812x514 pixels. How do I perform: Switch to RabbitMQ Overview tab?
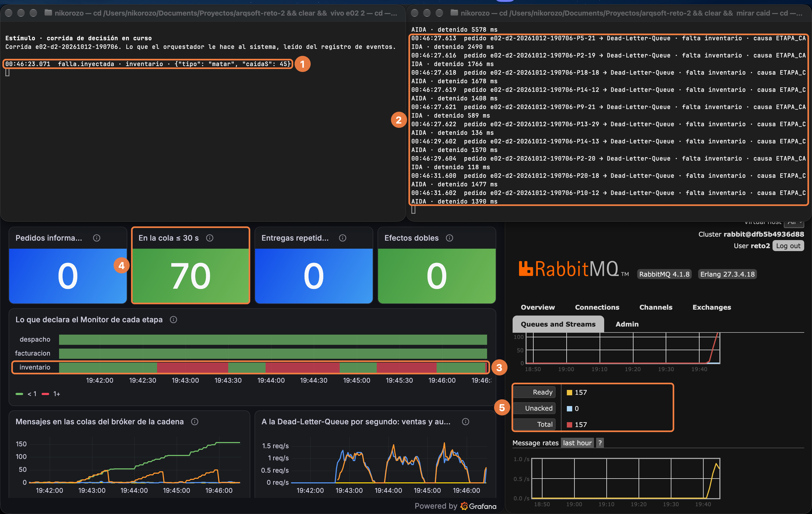coord(538,307)
